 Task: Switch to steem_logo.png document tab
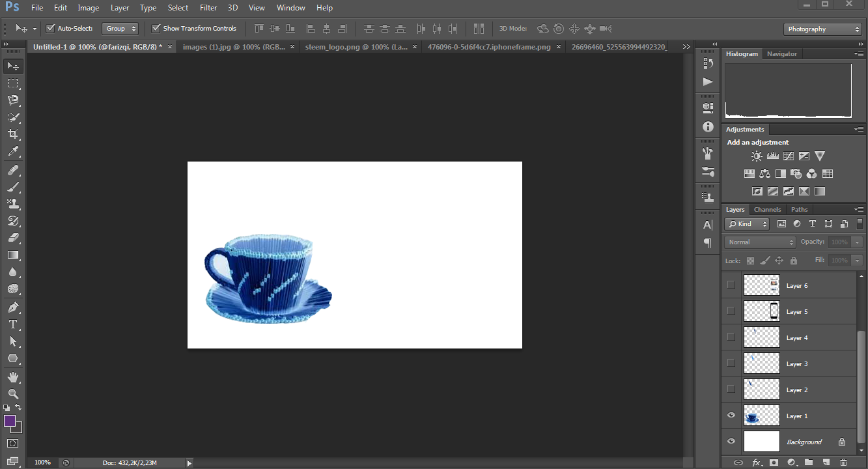pos(357,47)
